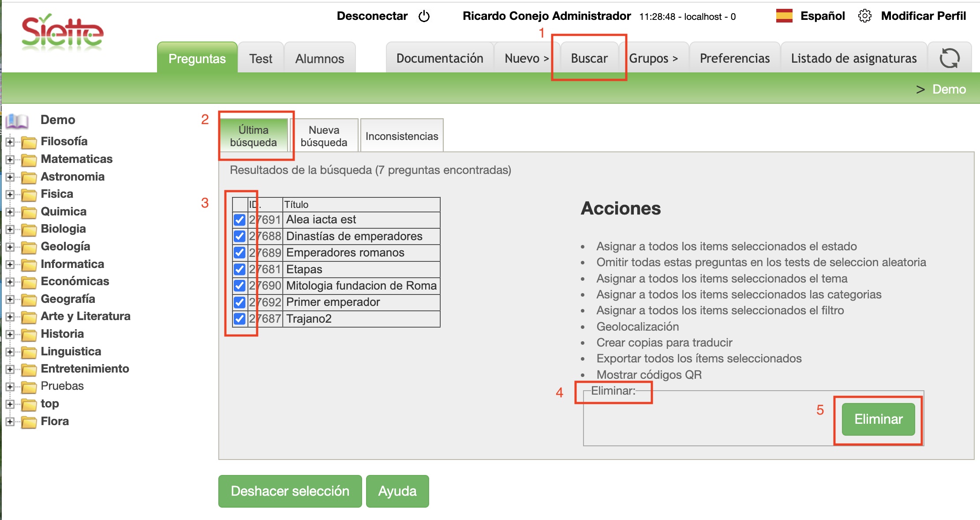Expand the Filosofía tree node

10,142
